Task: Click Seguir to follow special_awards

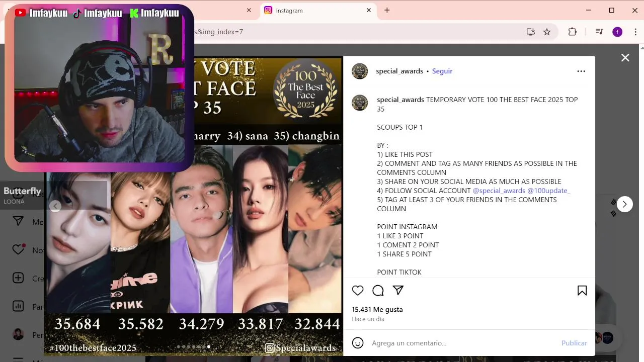Action: coord(442,71)
